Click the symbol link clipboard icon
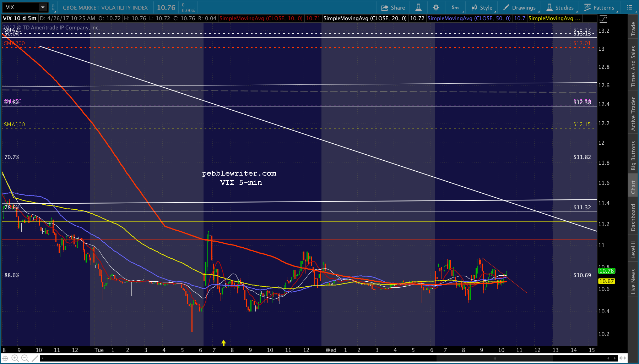This screenshot has width=639, height=364. coord(53,7)
